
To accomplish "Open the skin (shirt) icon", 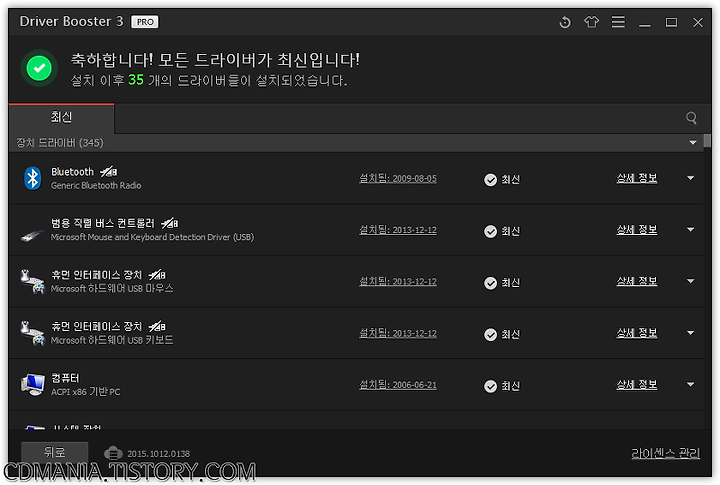I will click(591, 22).
